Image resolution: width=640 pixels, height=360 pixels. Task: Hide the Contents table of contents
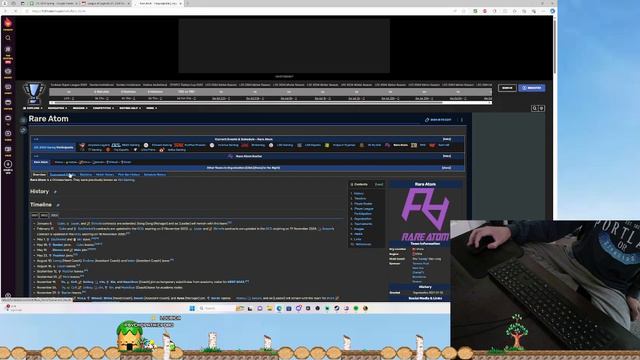point(379,184)
